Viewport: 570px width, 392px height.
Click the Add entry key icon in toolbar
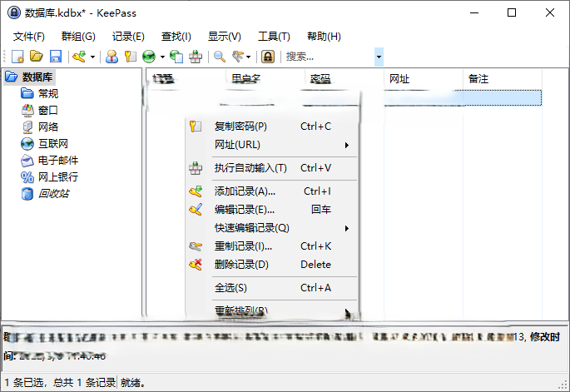(x=79, y=57)
